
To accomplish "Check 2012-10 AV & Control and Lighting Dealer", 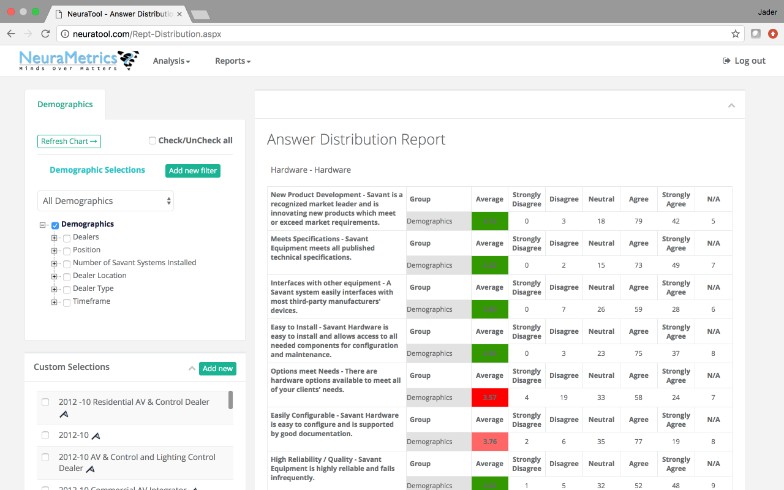I will (45, 457).
